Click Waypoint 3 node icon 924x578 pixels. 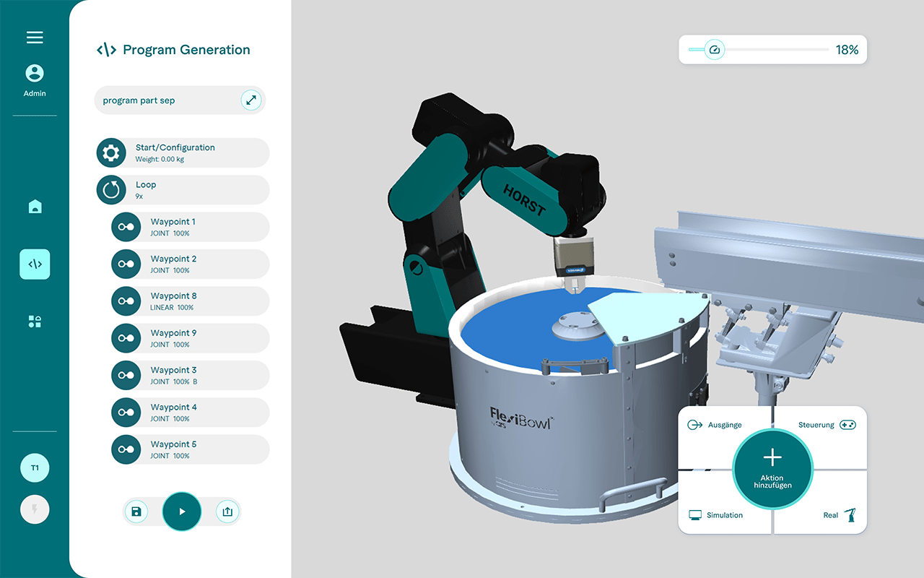pos(126,376)
